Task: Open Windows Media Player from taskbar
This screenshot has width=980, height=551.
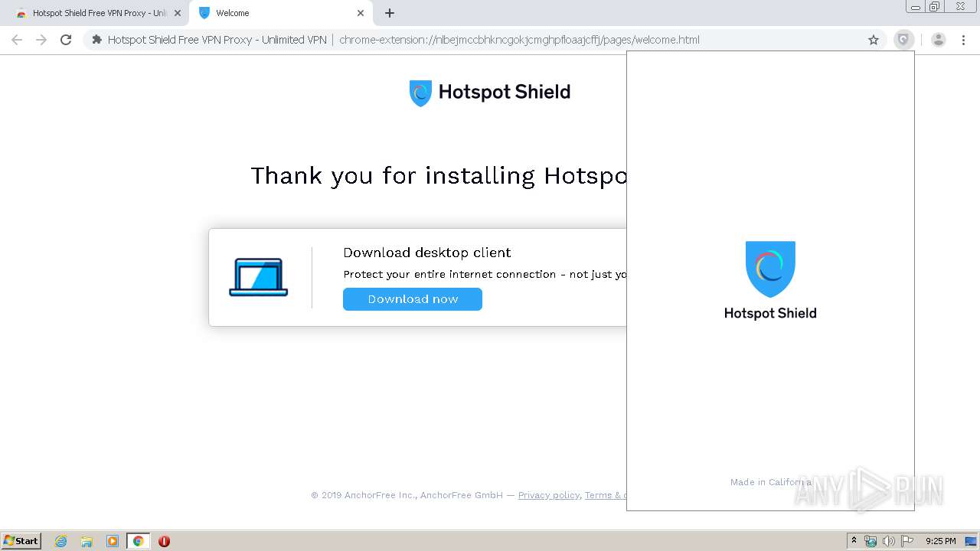Action: tap(113, 541)
